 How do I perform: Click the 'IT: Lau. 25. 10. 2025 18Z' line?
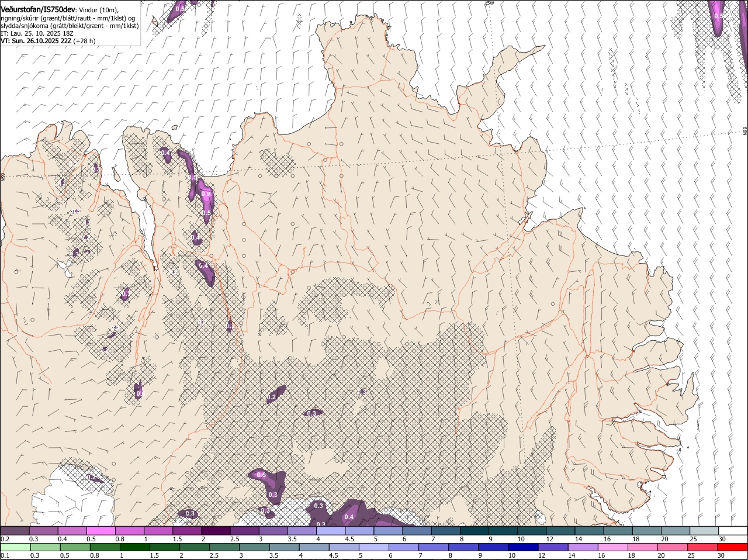coord(37,33)
